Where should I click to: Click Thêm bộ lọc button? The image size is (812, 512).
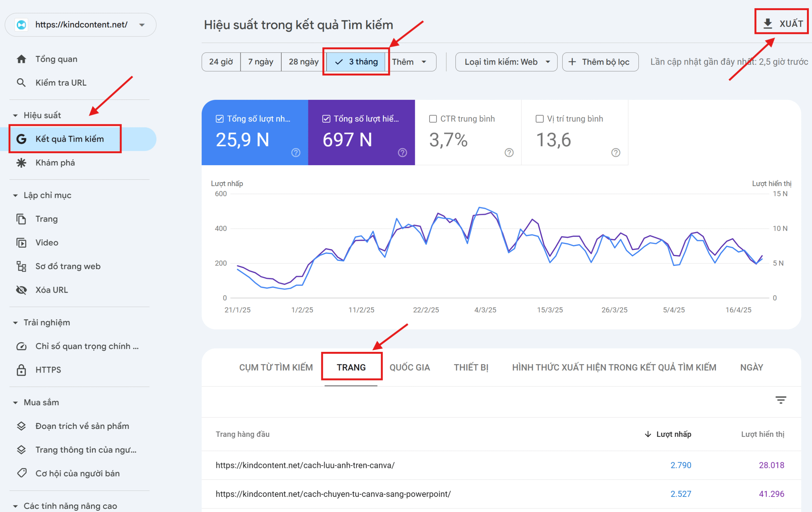coord(600,62)
